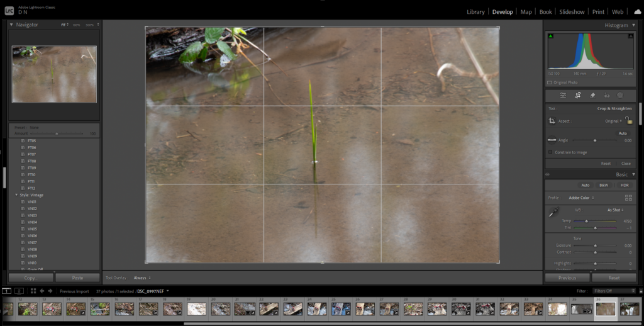Open Navigator zoom options arrows
This screenshot has height=326, width=644.
(98, 25)
